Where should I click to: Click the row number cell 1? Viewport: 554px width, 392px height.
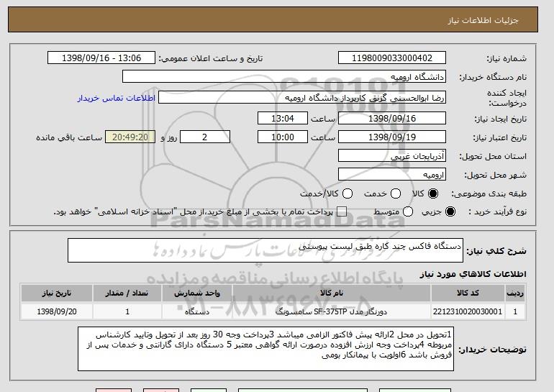pyautogui.click(x=515, y=311)
